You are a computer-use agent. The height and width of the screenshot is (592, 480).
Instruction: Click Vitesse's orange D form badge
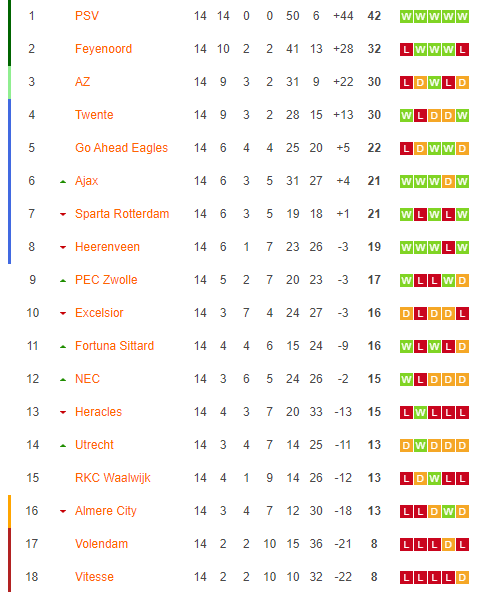(x=462, y=578)
